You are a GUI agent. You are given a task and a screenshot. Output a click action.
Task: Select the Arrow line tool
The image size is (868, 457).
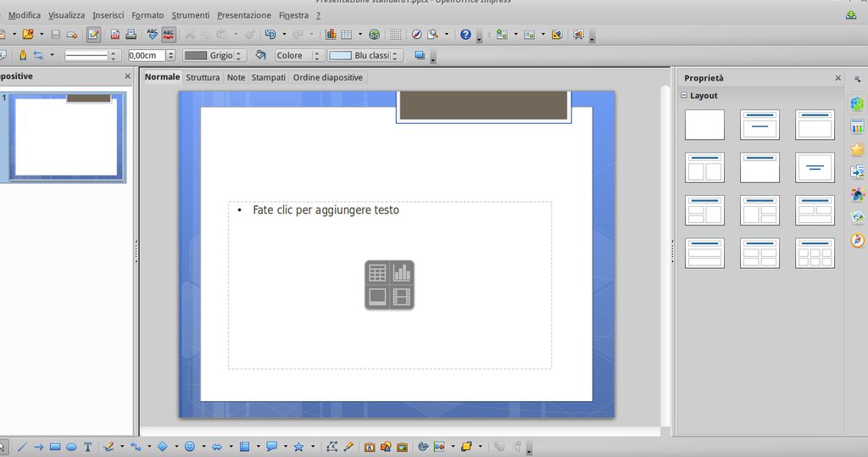38,447
